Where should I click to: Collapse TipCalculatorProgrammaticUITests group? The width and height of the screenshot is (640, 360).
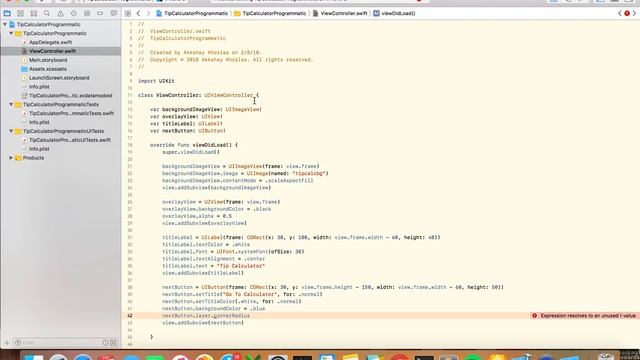point(11,131)
